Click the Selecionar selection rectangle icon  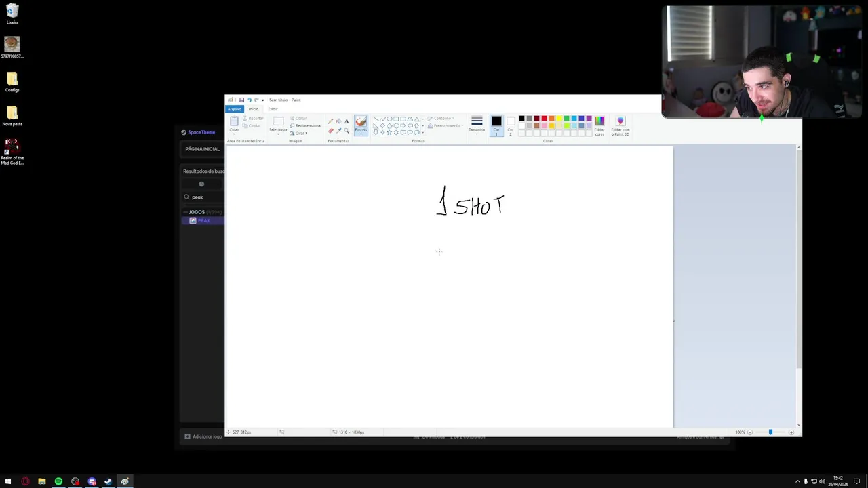pyautogui.click(x=278, y=121)
